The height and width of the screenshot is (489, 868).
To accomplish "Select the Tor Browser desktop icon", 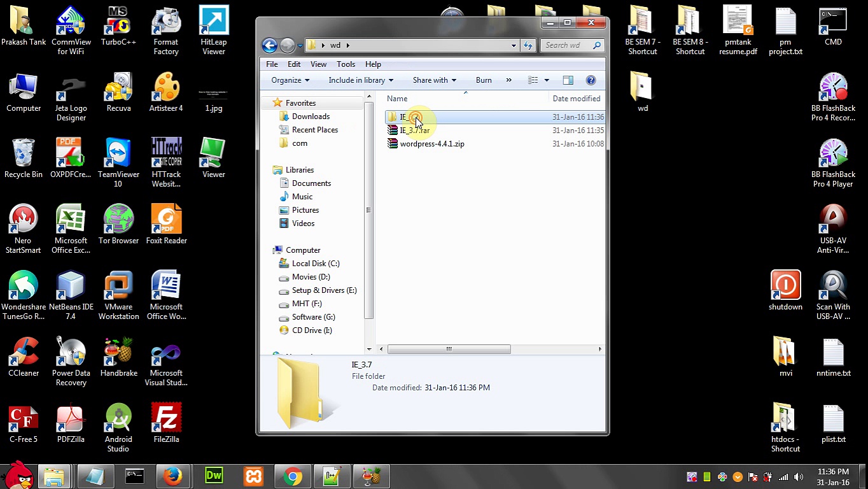I will pos(118,225).
